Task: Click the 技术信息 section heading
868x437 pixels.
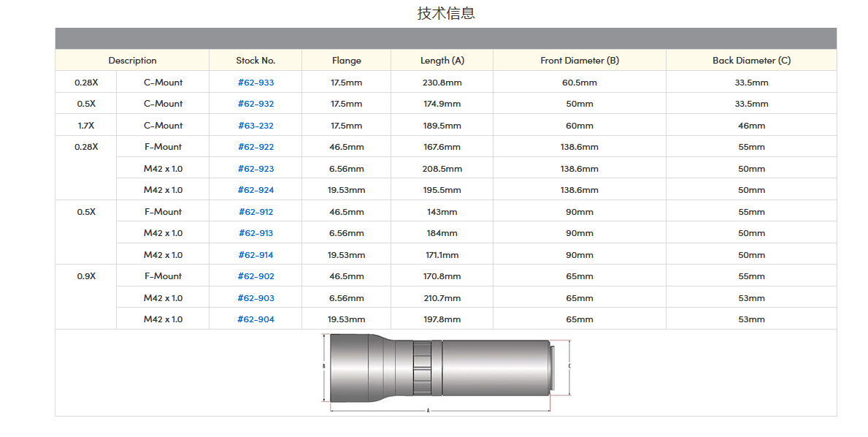Action: tap(446, 13)
